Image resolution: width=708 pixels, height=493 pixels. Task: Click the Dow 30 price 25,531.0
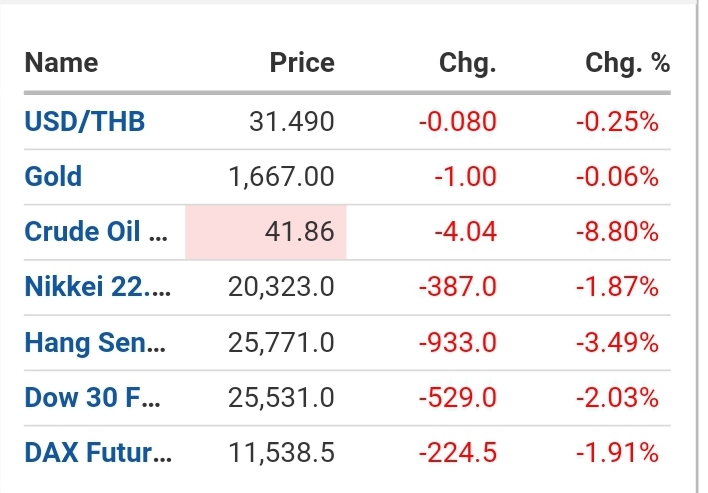281,398
